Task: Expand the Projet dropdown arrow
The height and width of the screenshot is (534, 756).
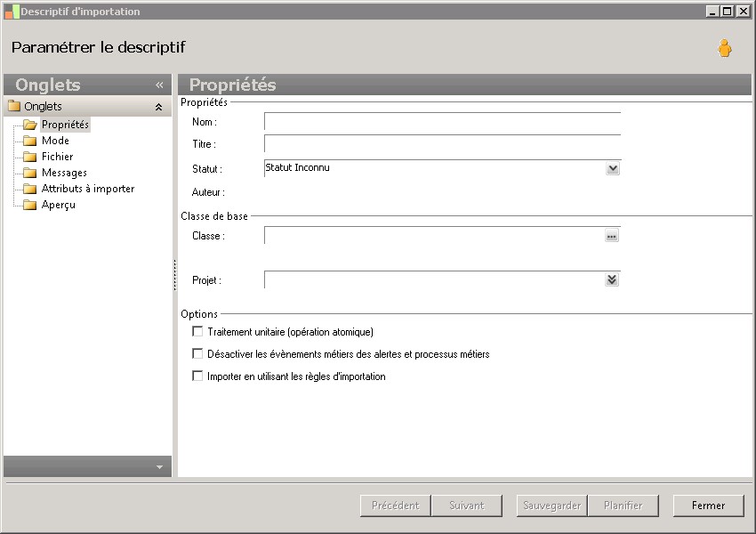Action: (x=611, y=279)
